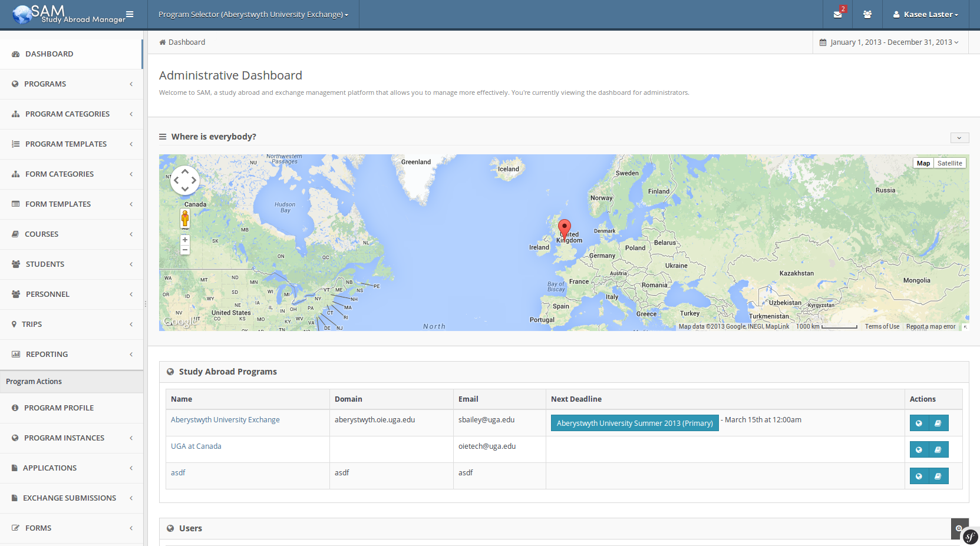Click book icon for UGA at Canada row
The width and height of the screenshot is (980, 546).
click(938, 449)
